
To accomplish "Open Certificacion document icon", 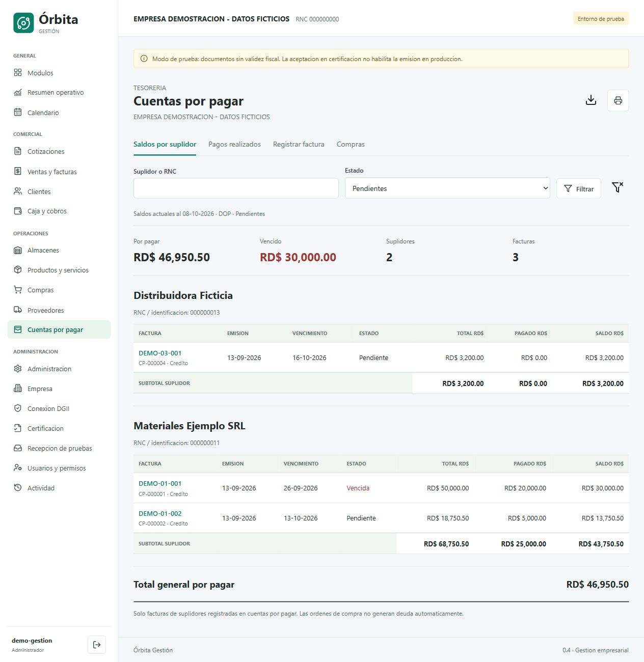I will (x=18, y=428).
